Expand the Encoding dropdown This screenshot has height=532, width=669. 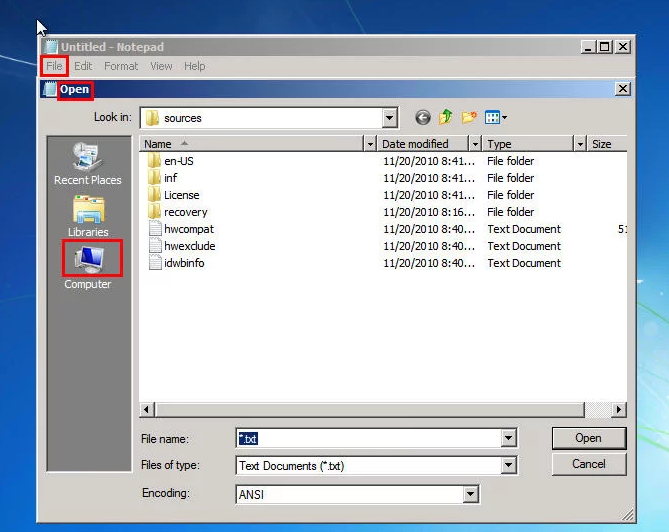(470, 494)
